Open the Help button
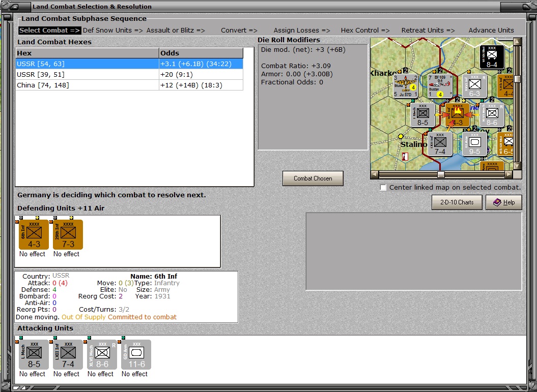This screenshot has width=537, height=392. (504, 202)
